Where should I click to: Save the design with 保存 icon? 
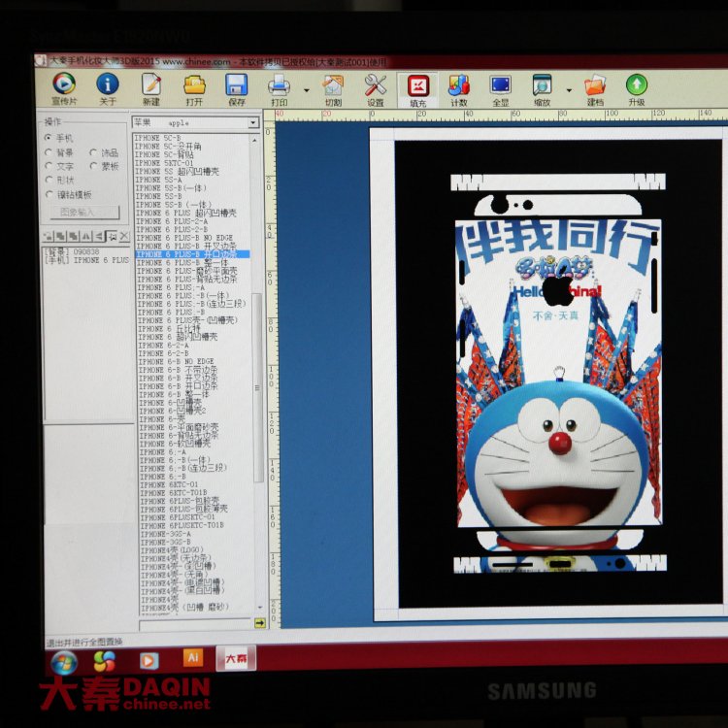(237, 86)
